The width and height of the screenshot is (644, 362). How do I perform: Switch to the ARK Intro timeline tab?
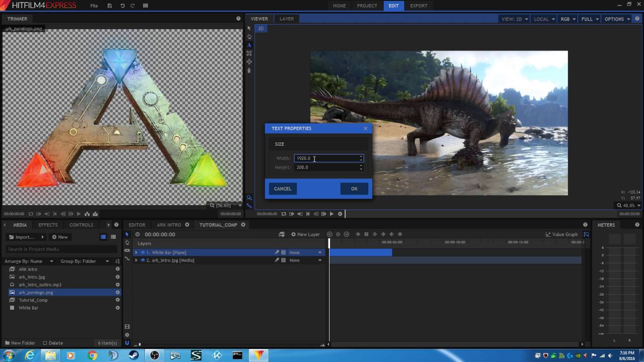pyautogui.click(x=169, y=225)
